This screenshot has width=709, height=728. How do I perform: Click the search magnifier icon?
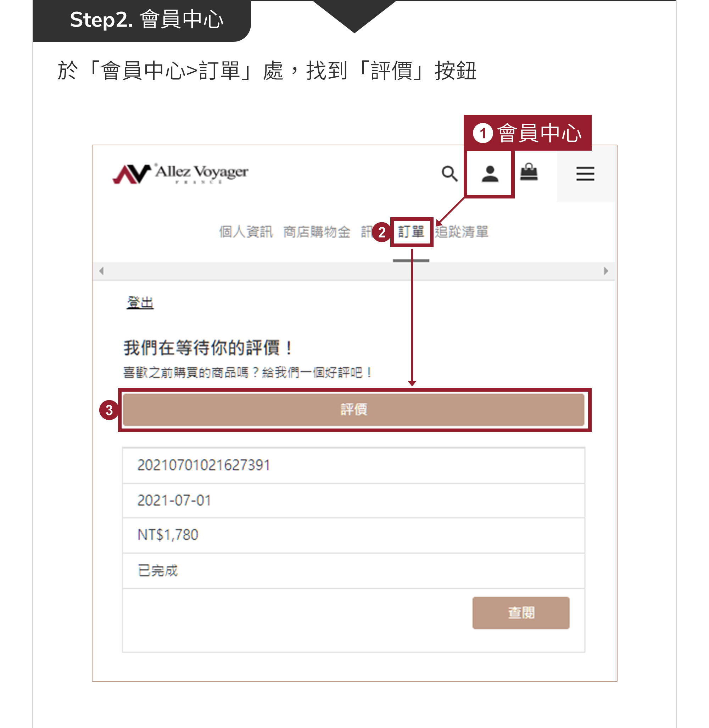click(x=450, y=174)
